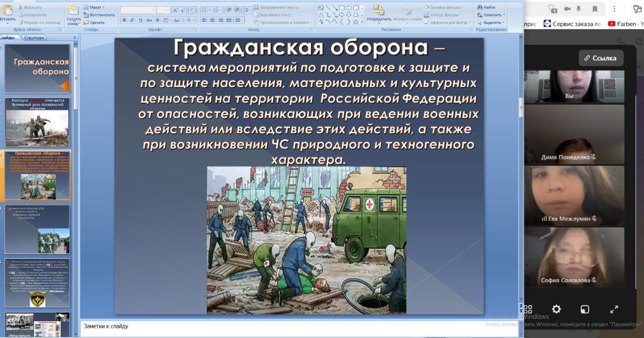Open the Font Color (A) picker
This screenshot has width=644, height=338.
tap(191, 20)
